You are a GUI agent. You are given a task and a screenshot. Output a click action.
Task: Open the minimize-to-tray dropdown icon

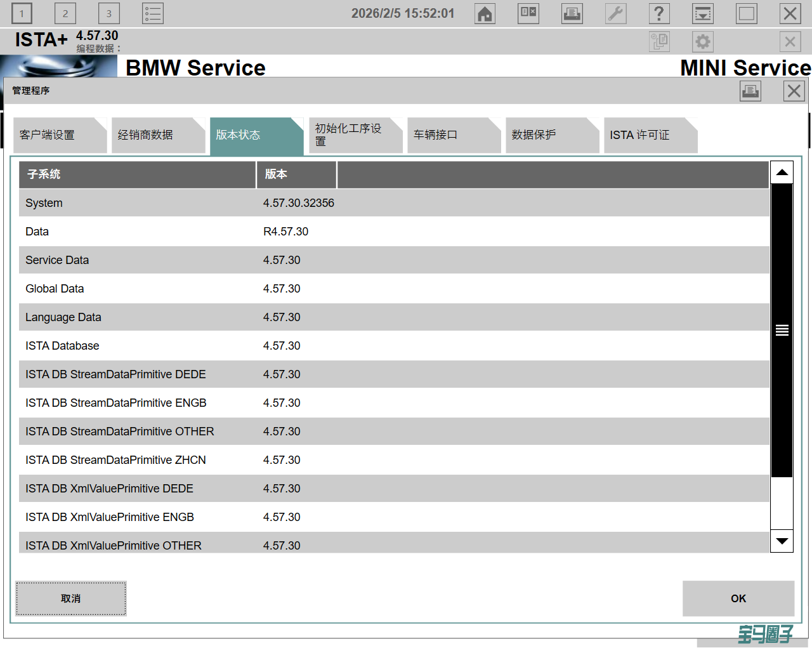click(x=703, y=13)
